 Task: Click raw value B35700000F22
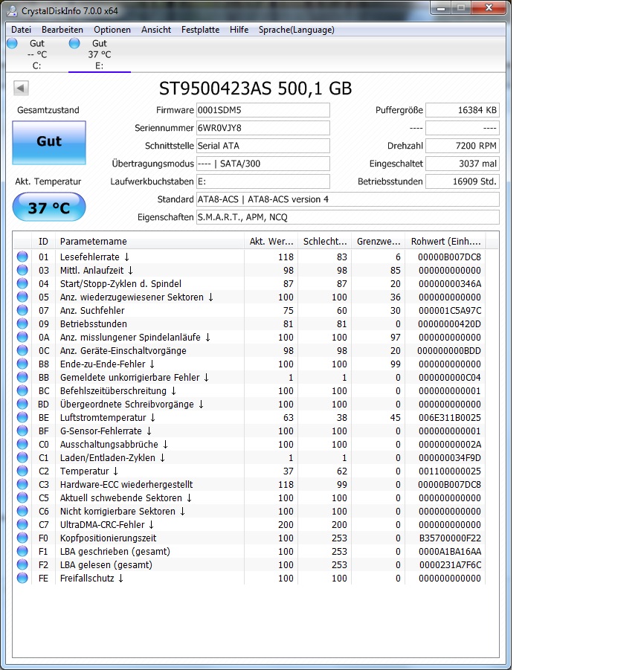(x=450, y=538)
